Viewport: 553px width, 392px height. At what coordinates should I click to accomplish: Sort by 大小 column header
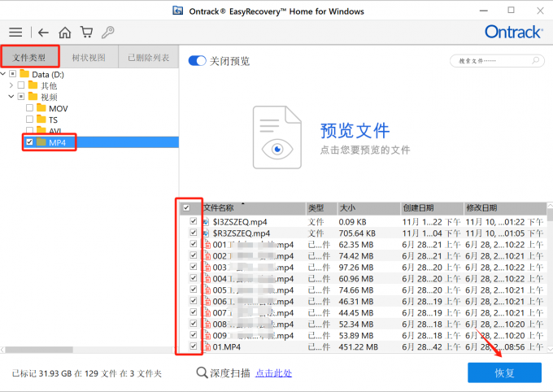(369, 208)
